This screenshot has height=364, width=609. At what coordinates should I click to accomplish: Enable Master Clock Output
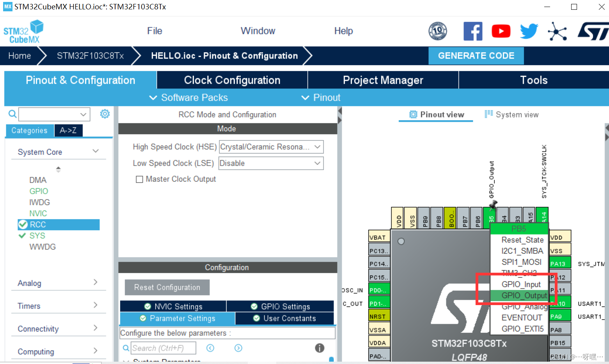140,179
